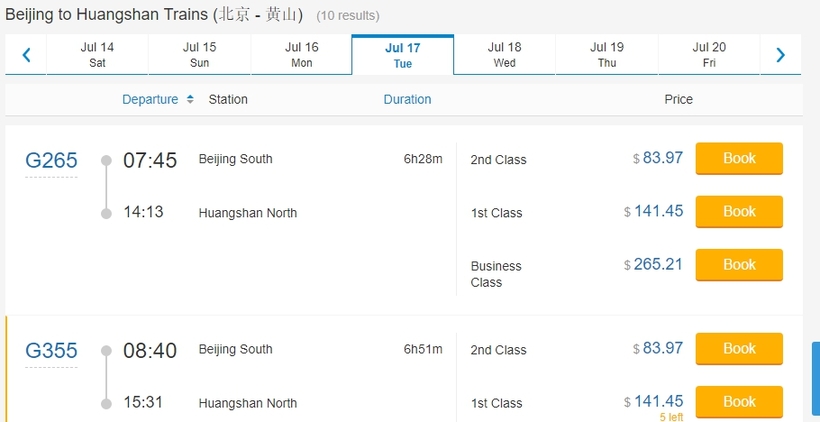Open details for train G265

pyautogui.click(x=51, y=161)
